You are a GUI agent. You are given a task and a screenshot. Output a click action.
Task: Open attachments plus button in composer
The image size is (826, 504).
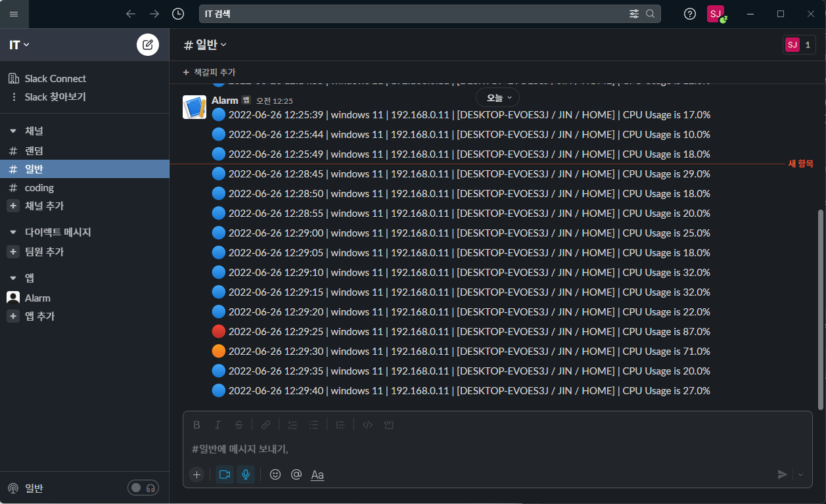(196, 474)
